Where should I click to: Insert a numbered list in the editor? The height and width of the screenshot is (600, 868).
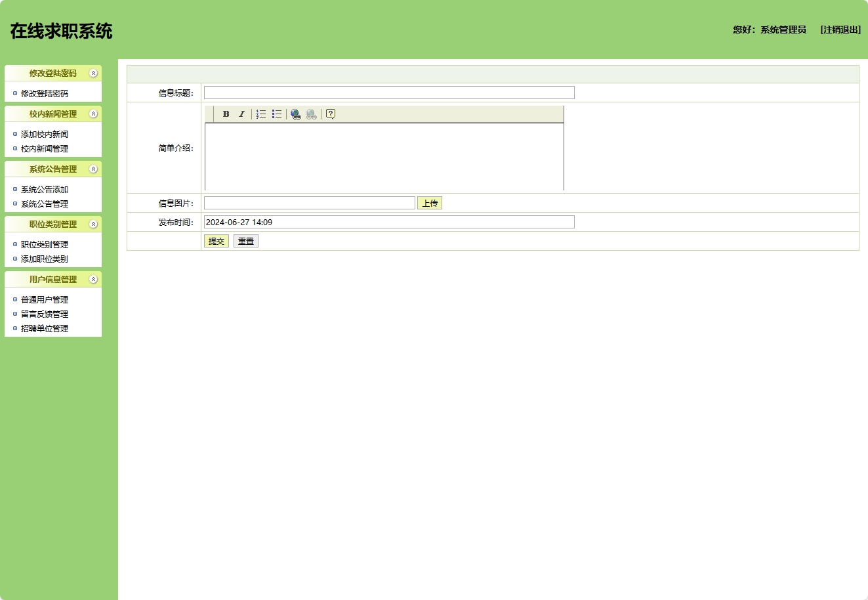pos(261,114)
